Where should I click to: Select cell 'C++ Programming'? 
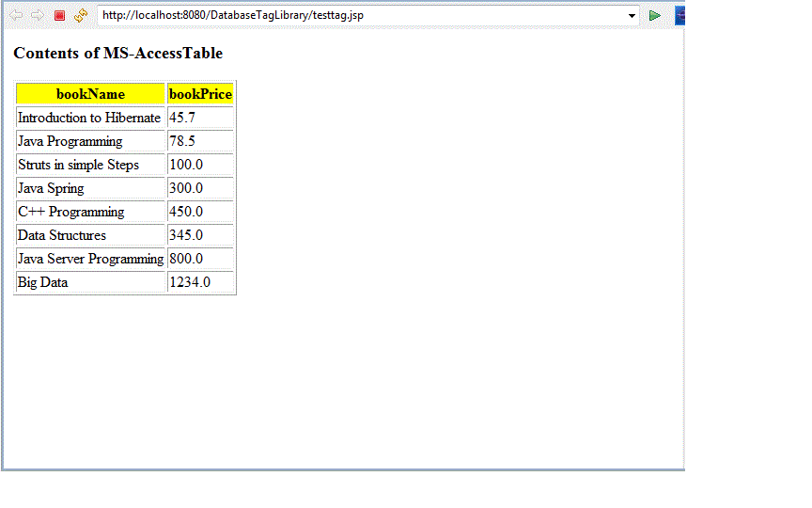[90, 212]
